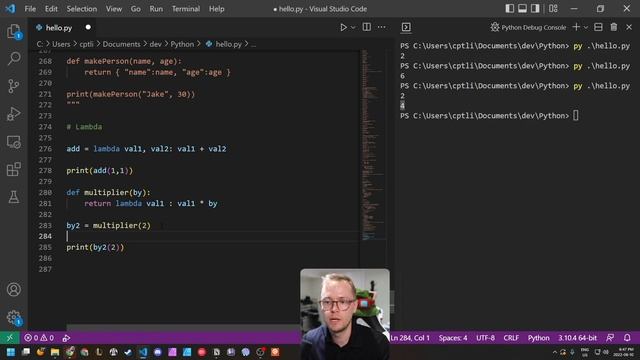The image size is (640, 360).
Task: Click Ln 284, Col 1 indicator
Action: pos(410,338)
